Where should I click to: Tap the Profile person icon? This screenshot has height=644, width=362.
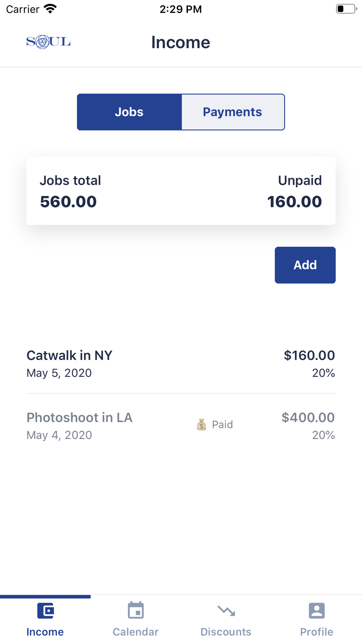click(317, 611)
